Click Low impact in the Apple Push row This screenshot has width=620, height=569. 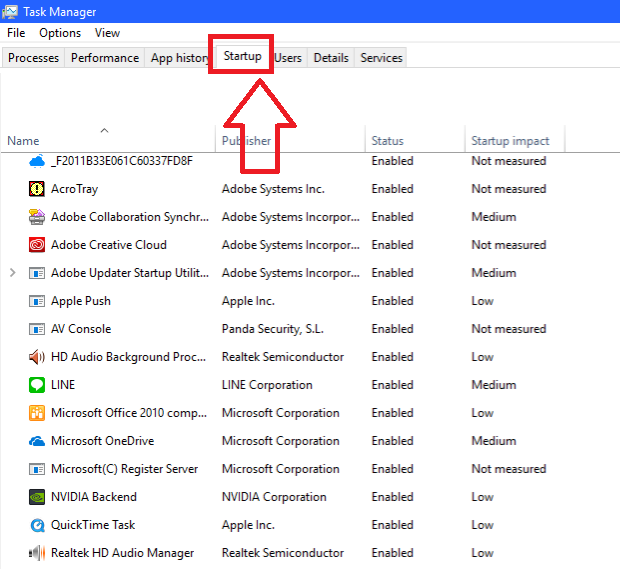(482, 301)
